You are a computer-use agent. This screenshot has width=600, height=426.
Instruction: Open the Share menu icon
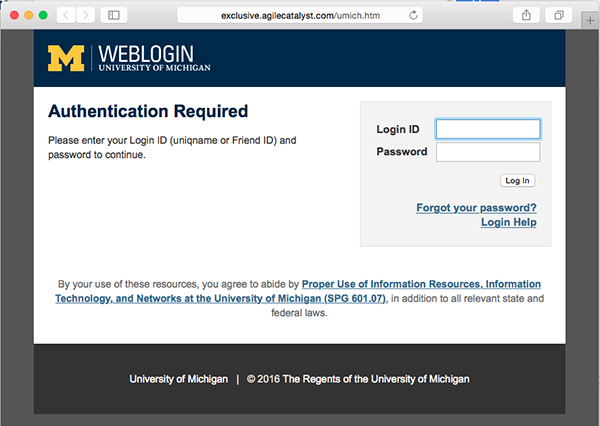(x=526, y=15)
